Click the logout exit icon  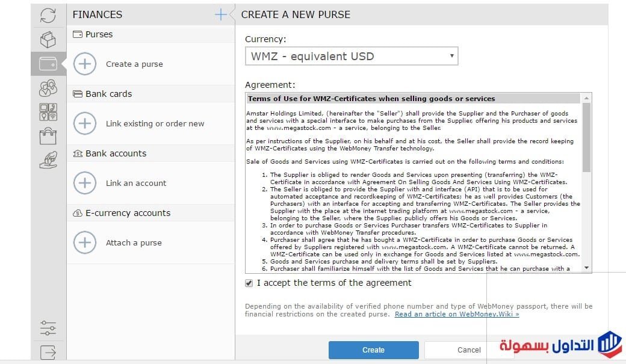click(x=48, y=351)
